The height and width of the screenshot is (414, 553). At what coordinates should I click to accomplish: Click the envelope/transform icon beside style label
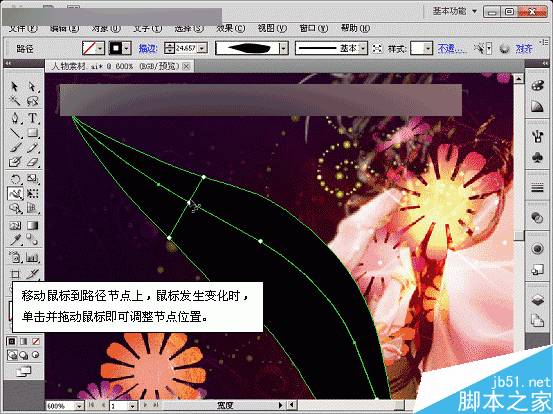[377, 48]
